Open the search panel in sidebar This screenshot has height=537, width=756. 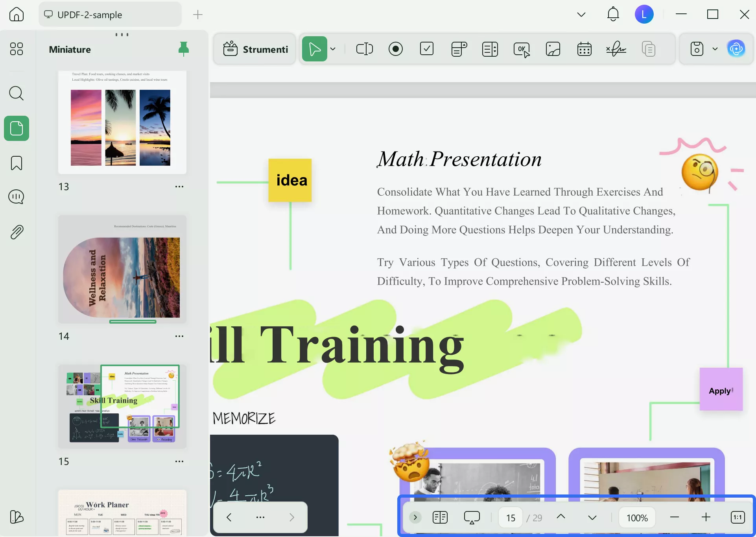tap(17, 93)
